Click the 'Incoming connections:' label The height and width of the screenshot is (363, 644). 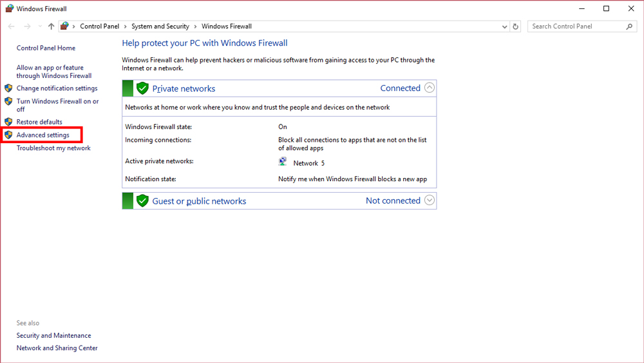(158, 140)
